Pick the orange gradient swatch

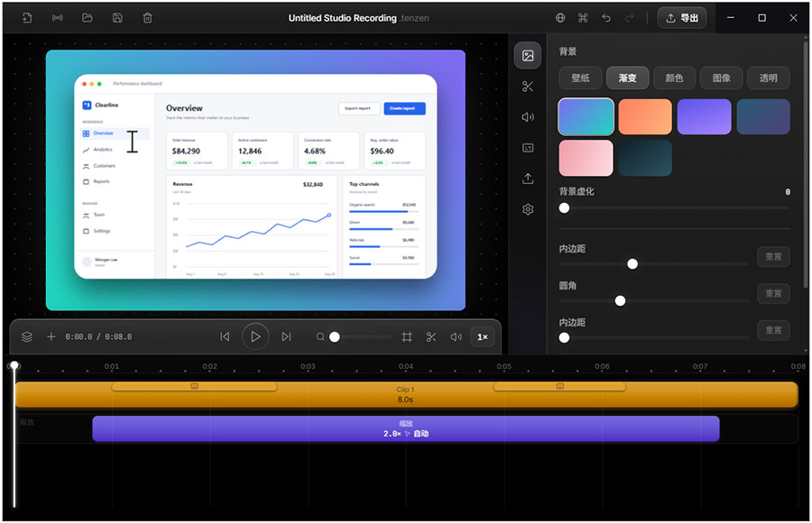(x=645, y=116)
